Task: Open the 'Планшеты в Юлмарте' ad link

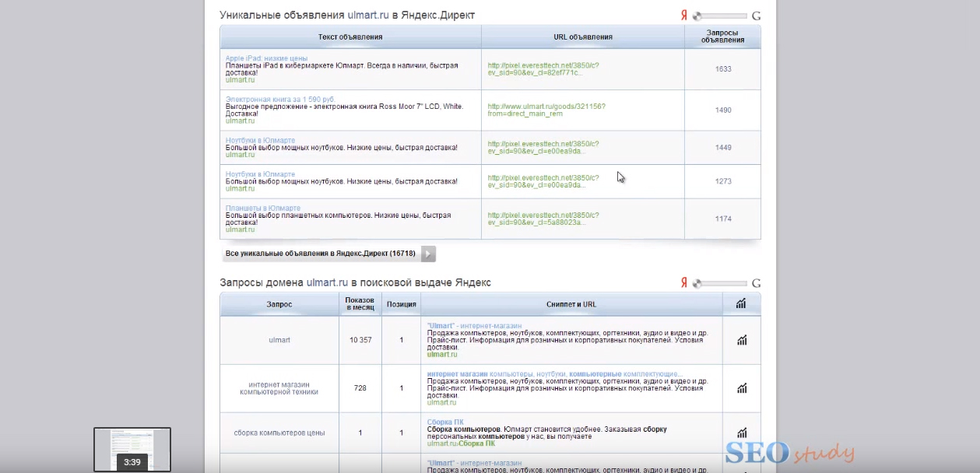Action: tap(262, 208)
